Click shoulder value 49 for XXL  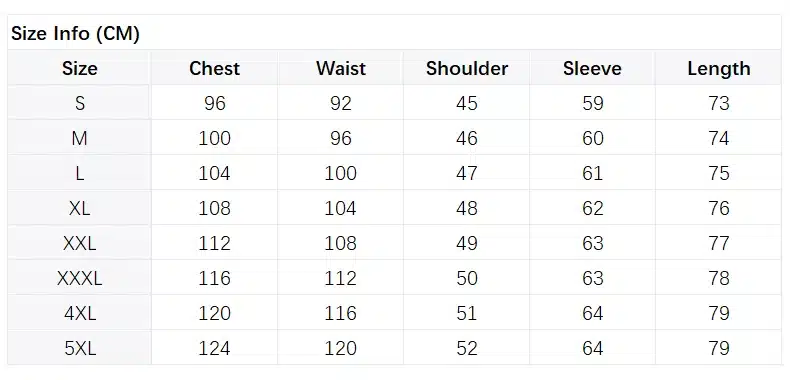tap(467, 243)
